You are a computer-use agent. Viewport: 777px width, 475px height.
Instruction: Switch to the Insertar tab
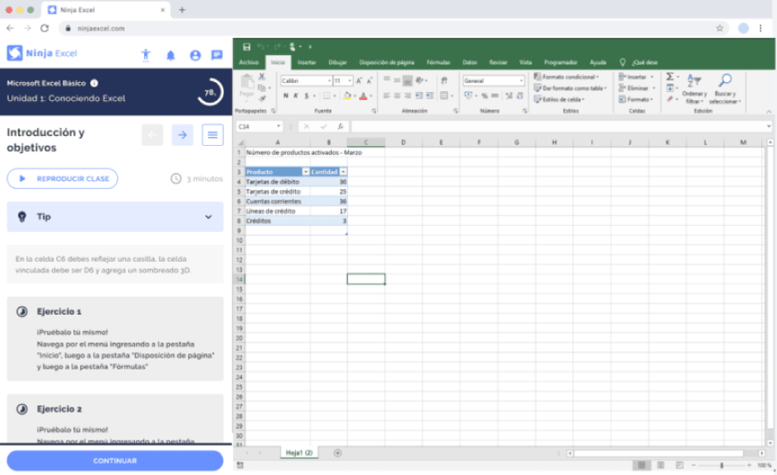click(307, 62)
